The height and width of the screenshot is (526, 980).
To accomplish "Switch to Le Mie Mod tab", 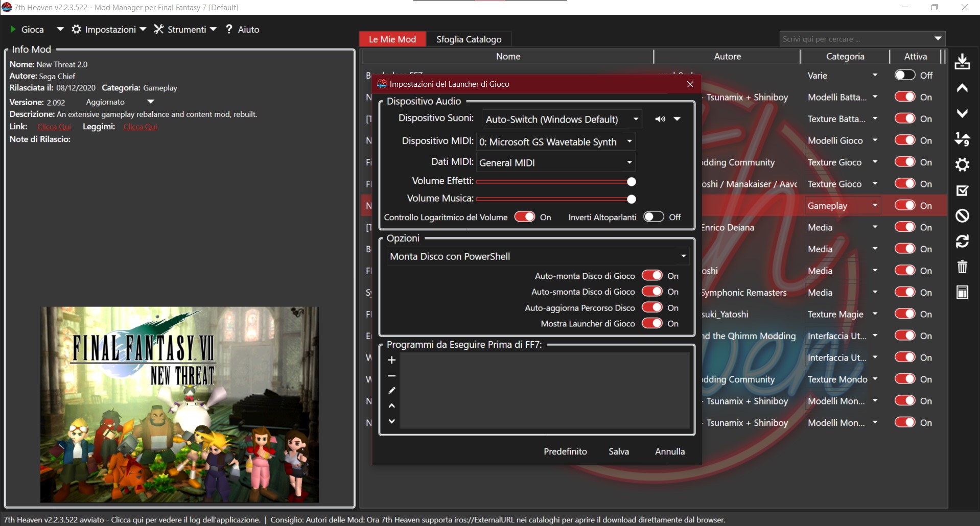I will click(392, 39).
